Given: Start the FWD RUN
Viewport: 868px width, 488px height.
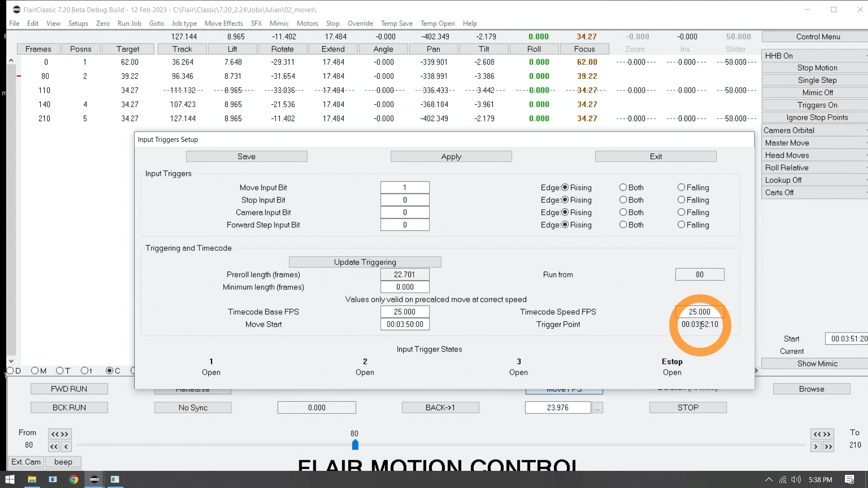Looking at the screenshot, I should [69, 389].
